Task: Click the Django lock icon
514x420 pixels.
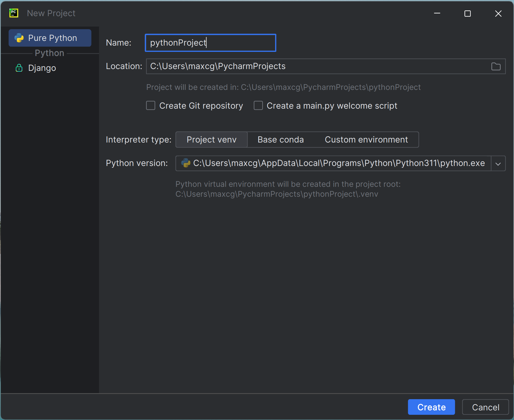Action: (x=19, y=68)
